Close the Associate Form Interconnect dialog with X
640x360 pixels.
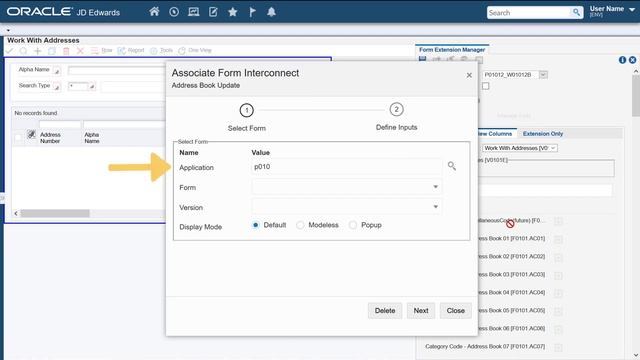469,75
